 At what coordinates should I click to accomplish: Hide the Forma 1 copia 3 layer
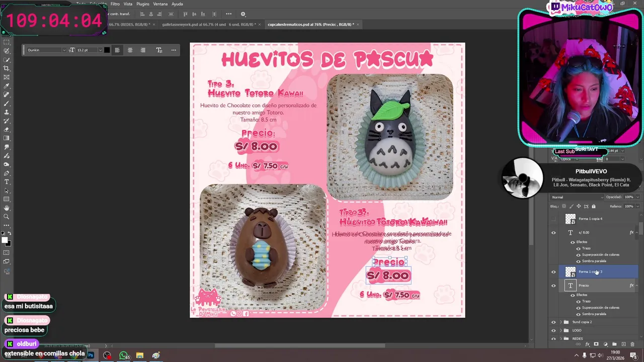(x=553, y=272)
